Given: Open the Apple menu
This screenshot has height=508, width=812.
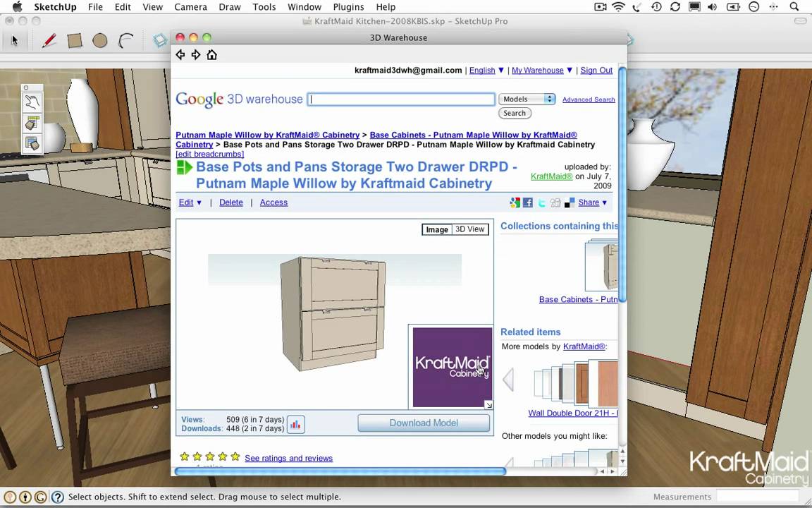Looking at the screenshot, I should (17, 7).
